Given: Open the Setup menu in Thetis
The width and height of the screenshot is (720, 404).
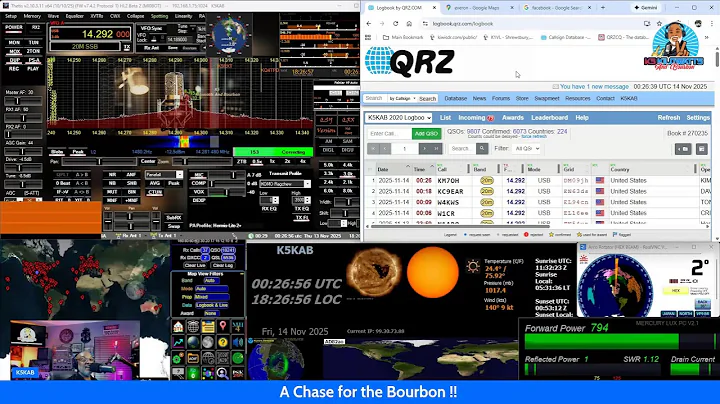Looking at the screenshot, I should 11,16.
